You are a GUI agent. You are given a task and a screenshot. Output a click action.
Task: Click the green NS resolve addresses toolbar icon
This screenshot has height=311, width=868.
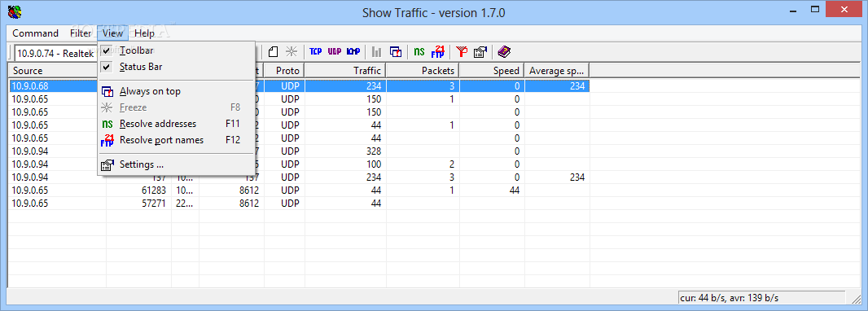pos(419,52)
